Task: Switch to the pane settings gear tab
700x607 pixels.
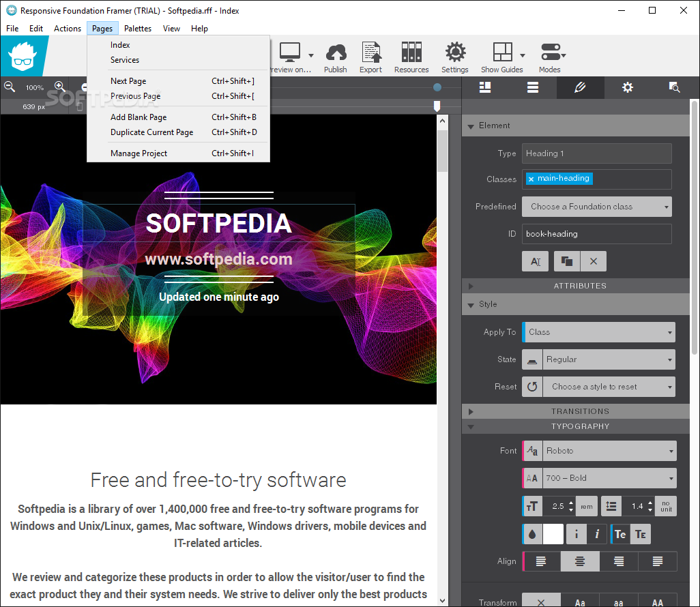Action: 627,87
